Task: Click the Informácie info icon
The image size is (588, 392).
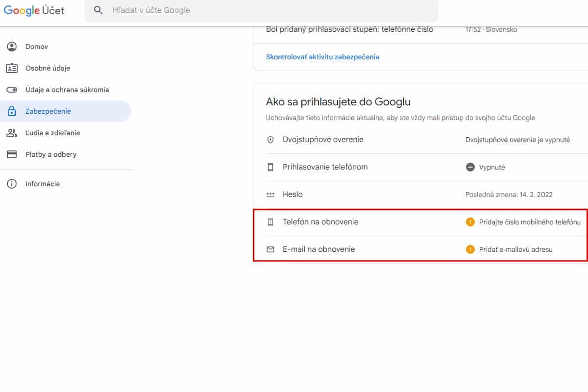Action: point(12,184)
